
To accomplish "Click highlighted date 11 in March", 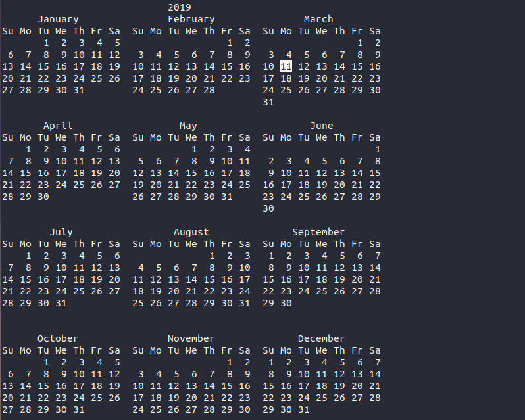I will 286,66.
